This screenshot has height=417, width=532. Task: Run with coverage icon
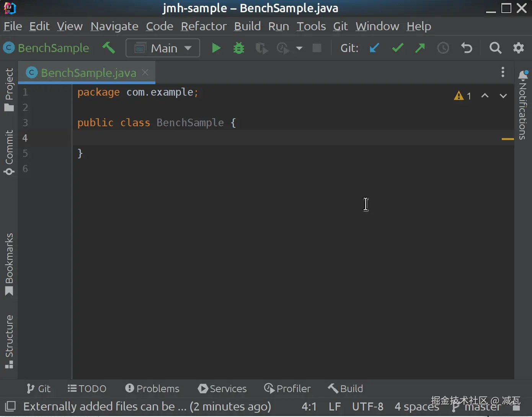pyautogui.click(x=261, y=48)
